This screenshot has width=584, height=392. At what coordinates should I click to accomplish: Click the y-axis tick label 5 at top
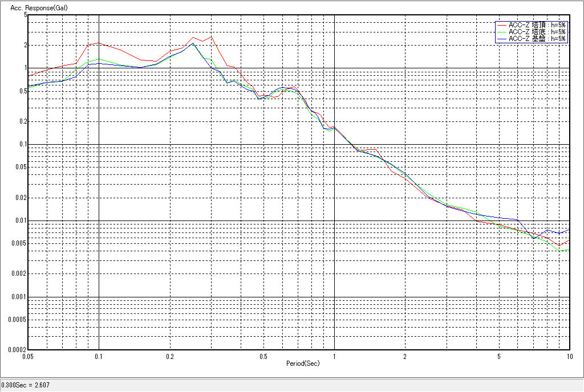point(25,15)
